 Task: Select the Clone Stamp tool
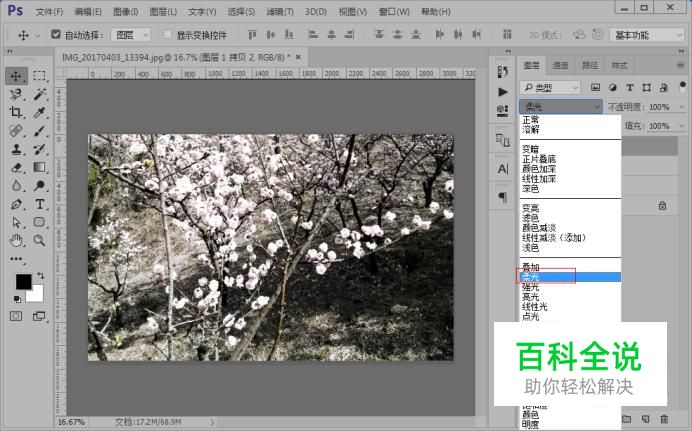coord(16,149)
